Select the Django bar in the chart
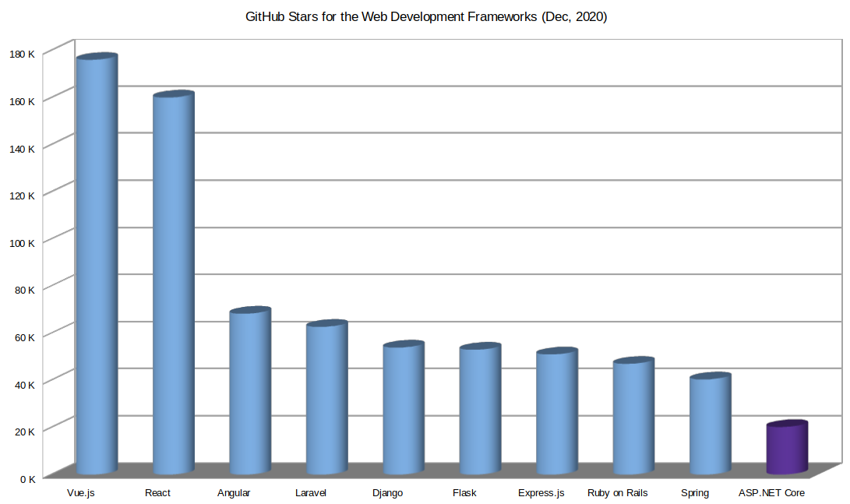This screenshot has height=504, width=850. [x=404, y=408]
